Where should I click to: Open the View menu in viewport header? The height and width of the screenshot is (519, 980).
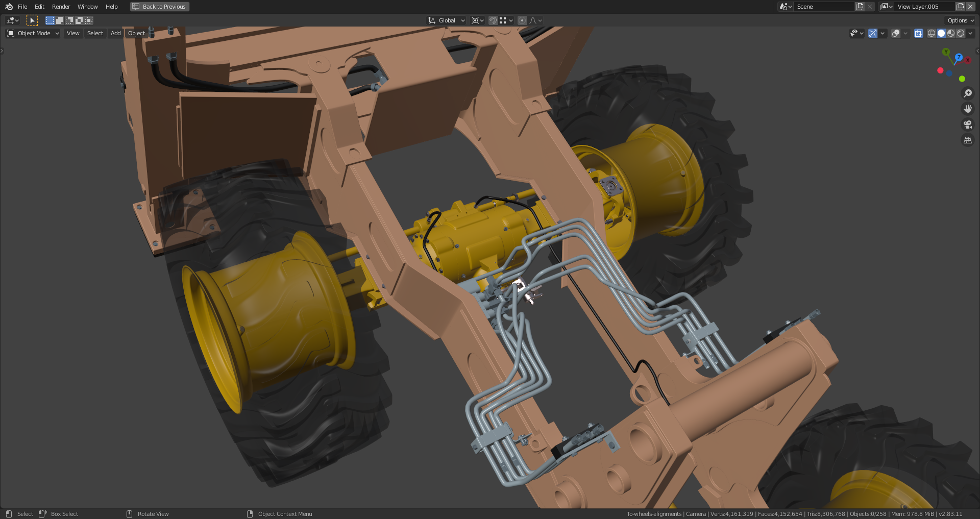(73, 33)
